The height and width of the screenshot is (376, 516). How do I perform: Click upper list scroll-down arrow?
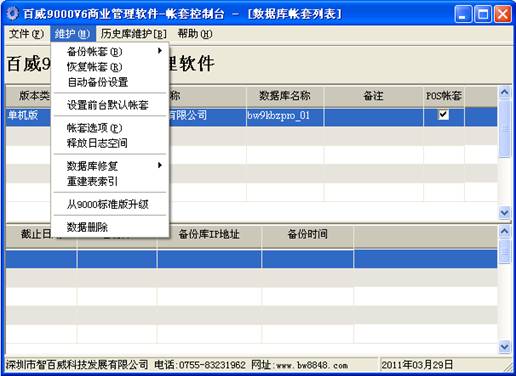[505, 212]
